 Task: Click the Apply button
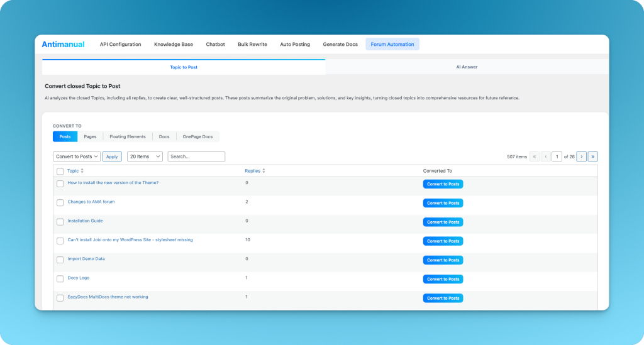(x=112, y=156)
